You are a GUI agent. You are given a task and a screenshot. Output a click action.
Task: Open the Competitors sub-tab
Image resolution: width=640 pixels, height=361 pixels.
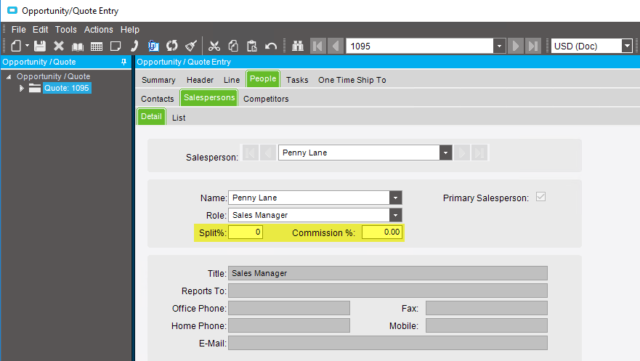pyautogui.click(x=266, y=99)
